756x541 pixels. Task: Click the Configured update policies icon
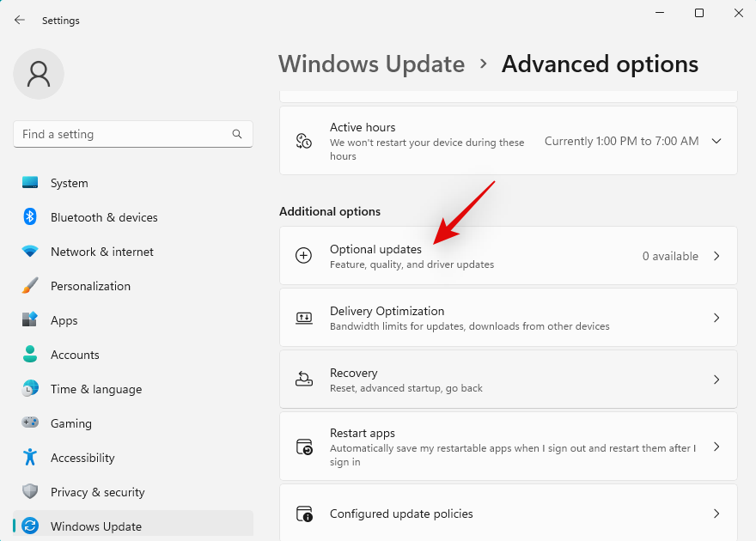(x=304, y=514)
